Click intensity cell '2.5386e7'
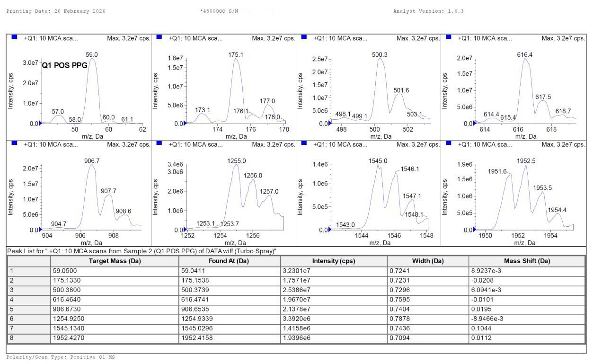The image size is (593, 364). click(x=334, y=290)
